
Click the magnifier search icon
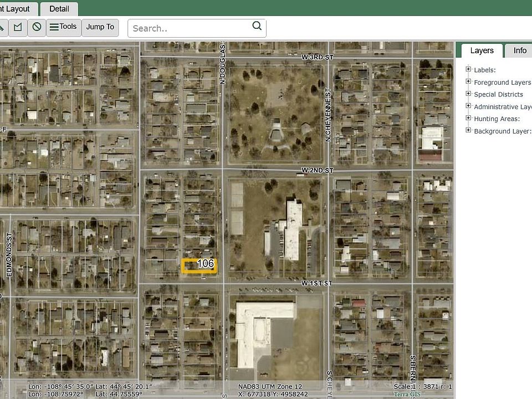click(257, 26)
